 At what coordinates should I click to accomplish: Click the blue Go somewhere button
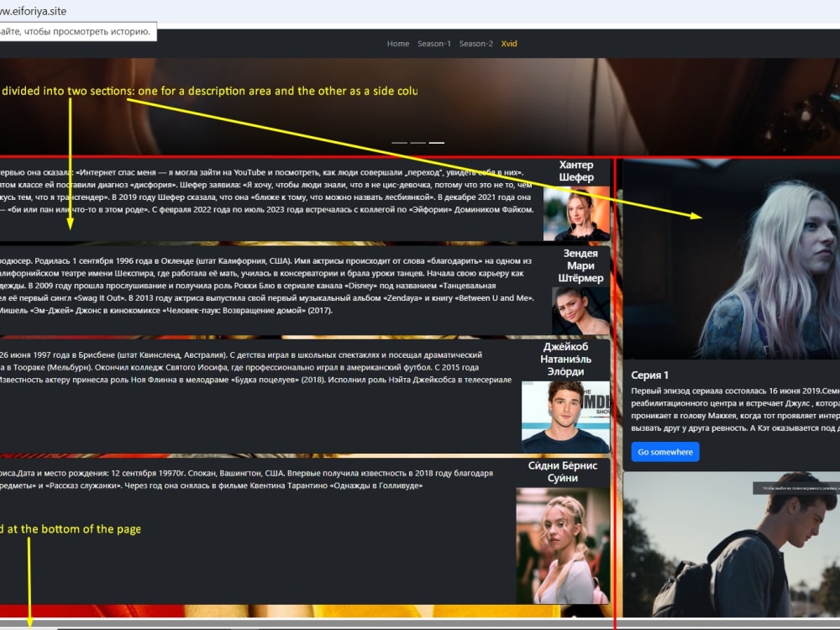[664, 452]
